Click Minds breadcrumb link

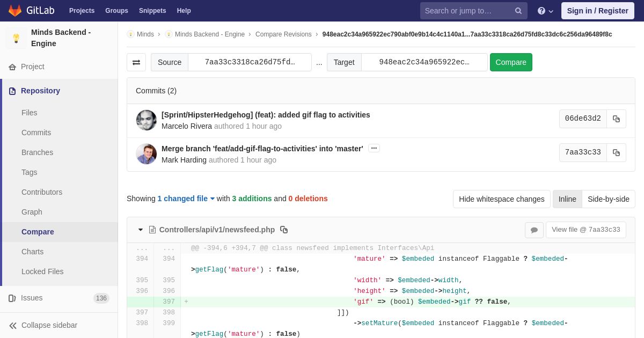[145, 34]
